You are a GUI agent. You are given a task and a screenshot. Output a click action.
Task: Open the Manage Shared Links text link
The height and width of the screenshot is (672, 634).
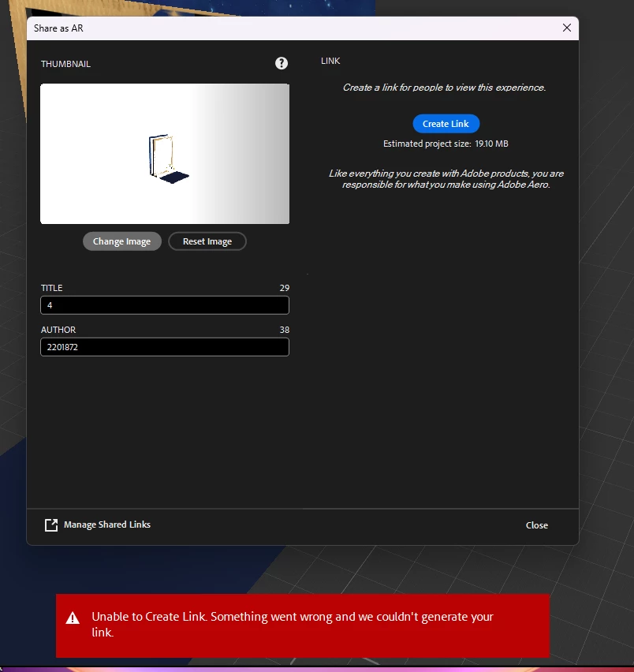click(107, 525)
